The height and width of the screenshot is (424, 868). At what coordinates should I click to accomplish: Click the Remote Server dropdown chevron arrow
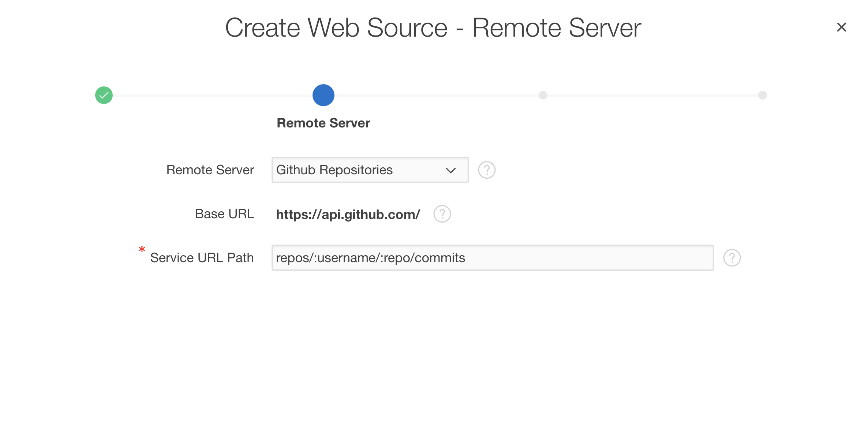[450, 170]
